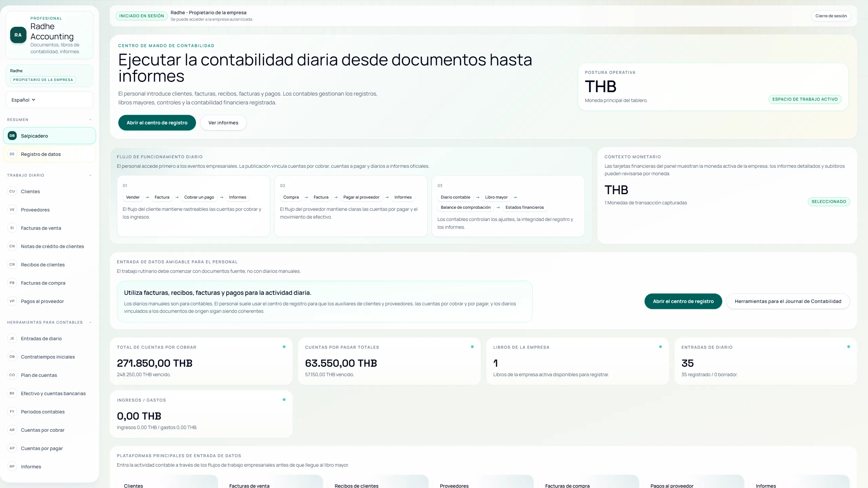Click the OB Contratiempos iniciales icon
868x488 pixels.
(x=12, y=357)
